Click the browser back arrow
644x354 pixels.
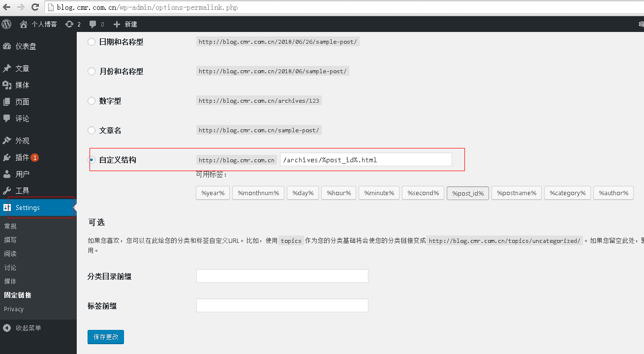[x=6, y=7]
